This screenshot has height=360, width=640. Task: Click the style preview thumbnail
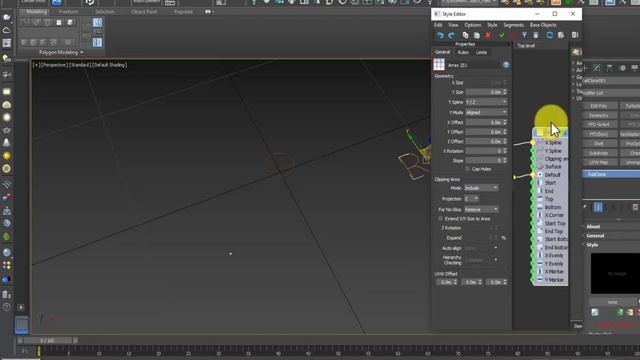pos(616,273)
